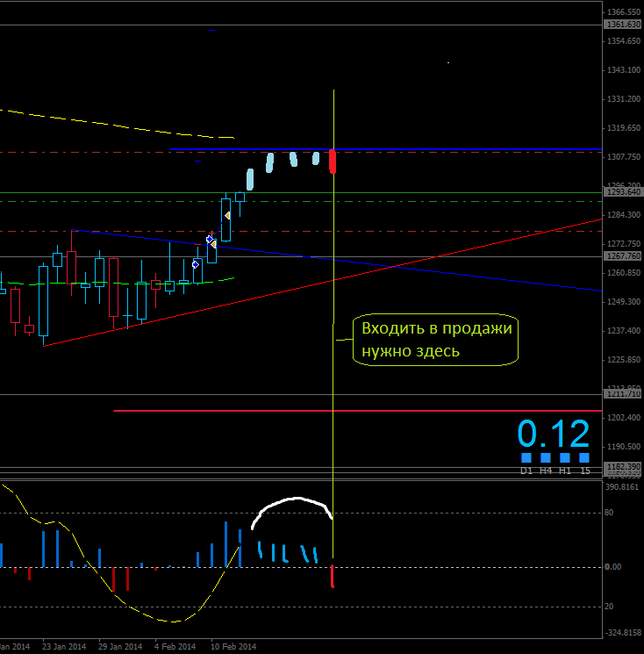The image size is (644, 654).
Task: Click the D1 timeframe indicator square
Action: pos(526,457)
